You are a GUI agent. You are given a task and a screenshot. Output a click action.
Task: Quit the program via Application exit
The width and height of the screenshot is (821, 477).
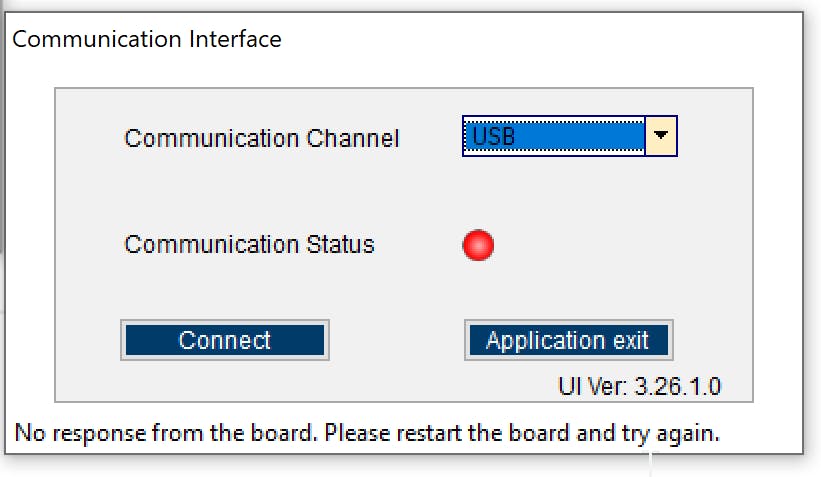point(568,340)
